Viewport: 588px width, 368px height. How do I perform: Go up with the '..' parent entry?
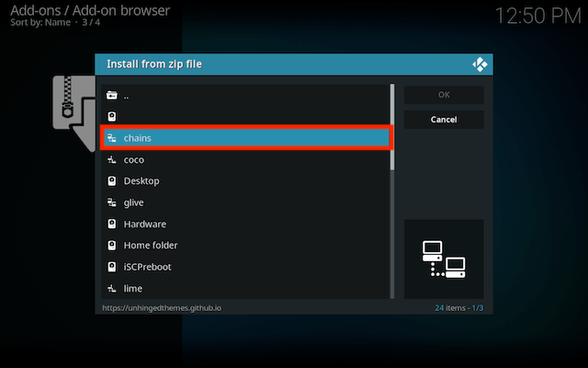tap(245, 96)
